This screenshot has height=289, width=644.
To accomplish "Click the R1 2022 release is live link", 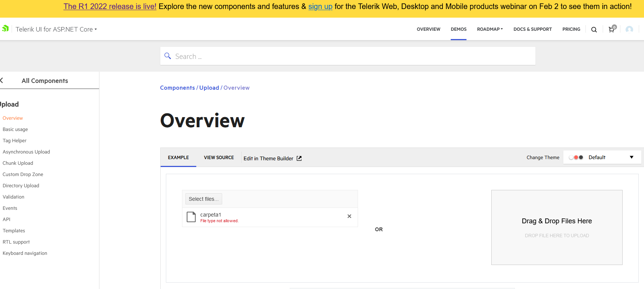I will coord(110,6).
